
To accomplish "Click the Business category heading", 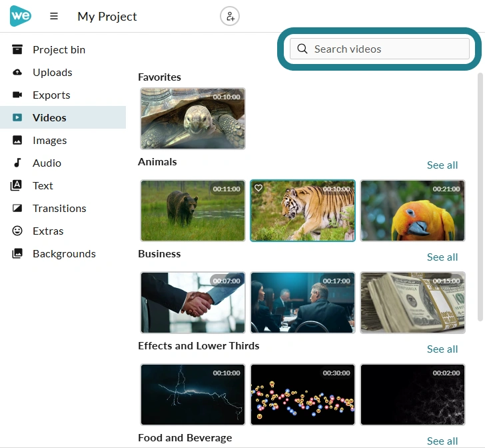I will tap(159, 253).
